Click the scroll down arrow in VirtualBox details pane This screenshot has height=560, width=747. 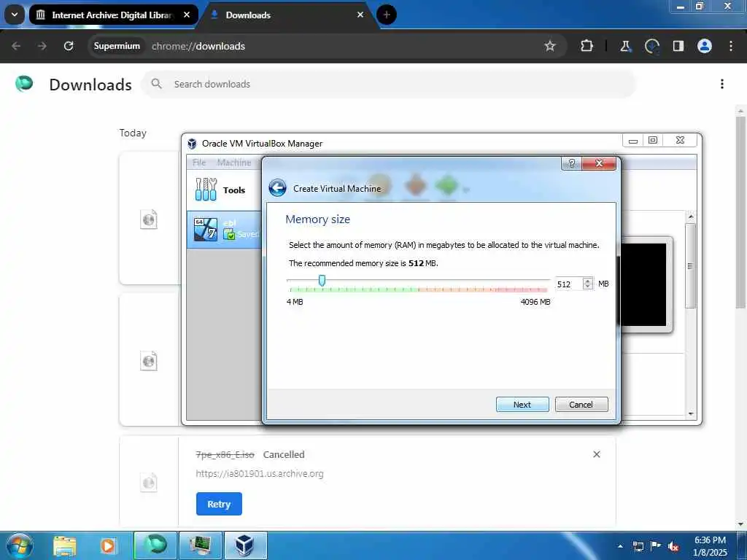(x=691, y=414)
